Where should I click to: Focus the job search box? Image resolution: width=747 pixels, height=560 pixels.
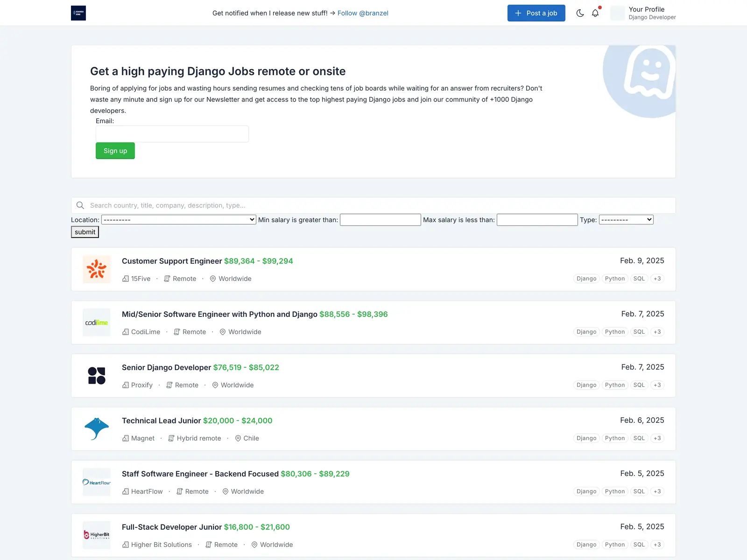(x=373, y=205)
